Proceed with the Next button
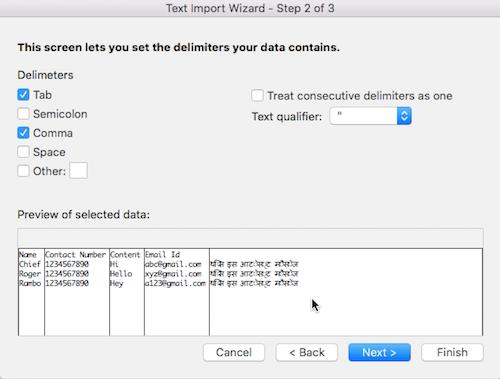This screenshot has height=379, width=500. (379, 352)
